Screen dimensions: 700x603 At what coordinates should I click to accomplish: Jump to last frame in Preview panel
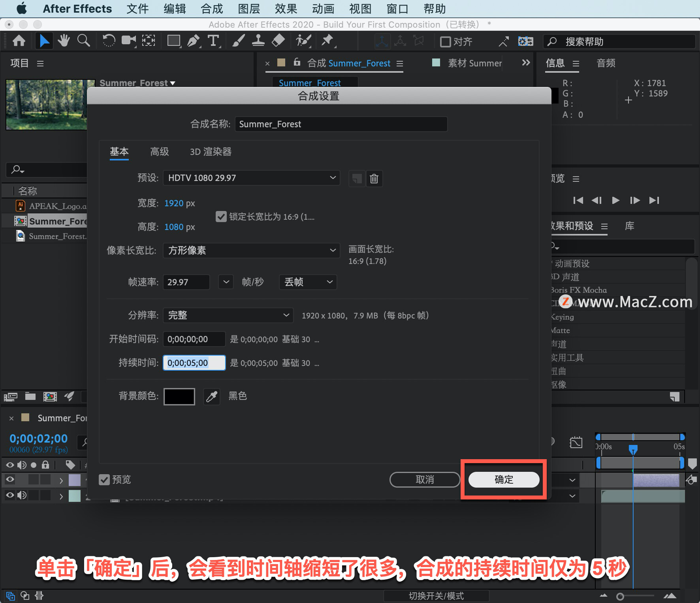[654, 200]
